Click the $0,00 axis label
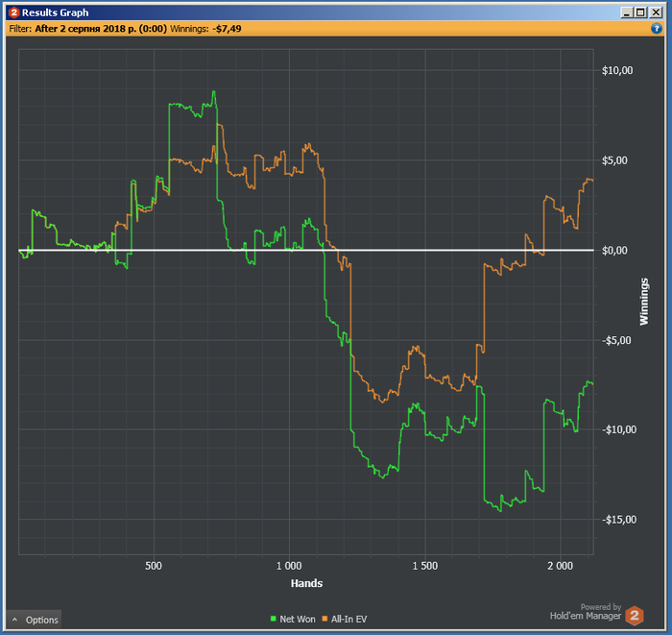Screen dimensions: 672x635 tap(614, 251)
